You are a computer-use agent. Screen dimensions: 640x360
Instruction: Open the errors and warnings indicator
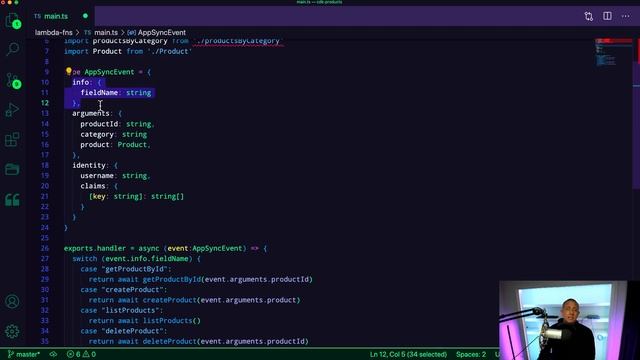pos(81,354)
